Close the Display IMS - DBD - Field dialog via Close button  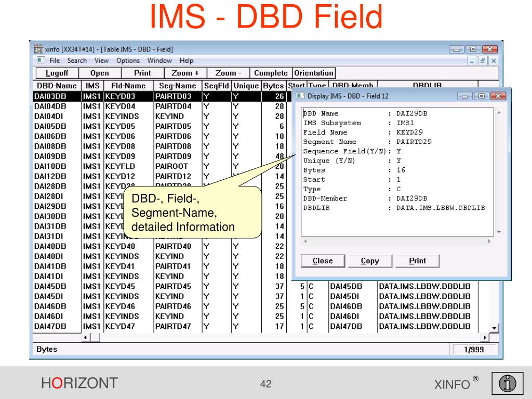[323, 261]
